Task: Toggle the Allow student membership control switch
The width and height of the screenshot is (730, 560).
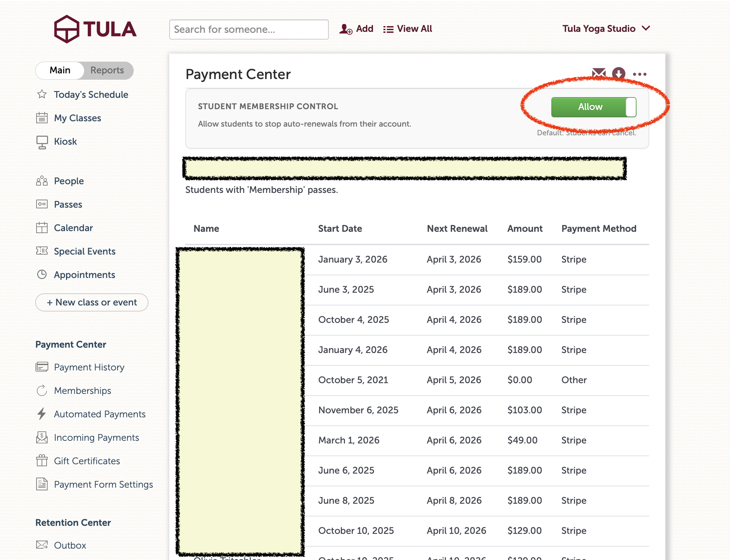Action: 594,107
